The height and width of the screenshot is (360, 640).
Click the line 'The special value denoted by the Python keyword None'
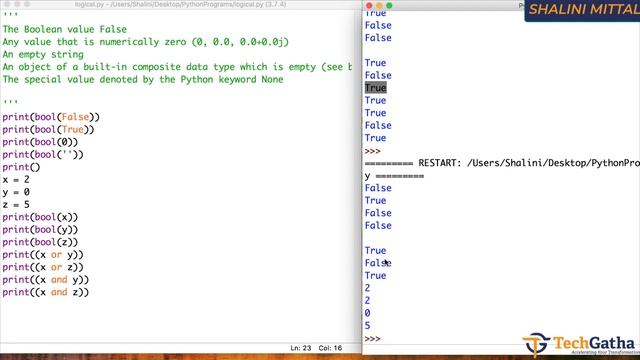143,80
